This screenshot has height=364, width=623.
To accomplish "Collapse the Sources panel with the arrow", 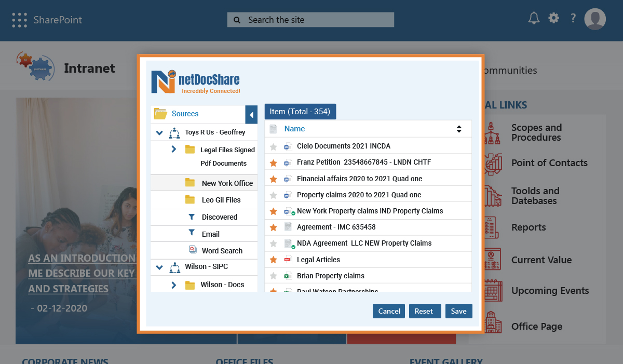I will [251, 115].
